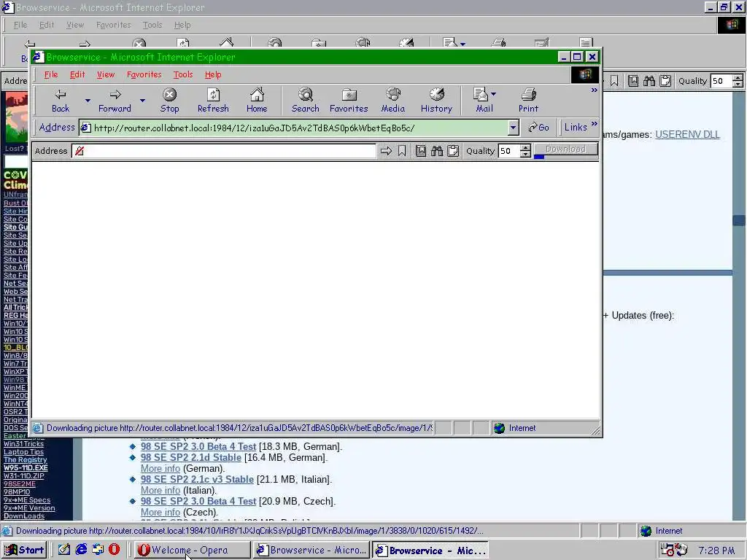Decrease Quality with down stepper in front window
This screenshot has height=560, width=747.
[x=525, y=155]
